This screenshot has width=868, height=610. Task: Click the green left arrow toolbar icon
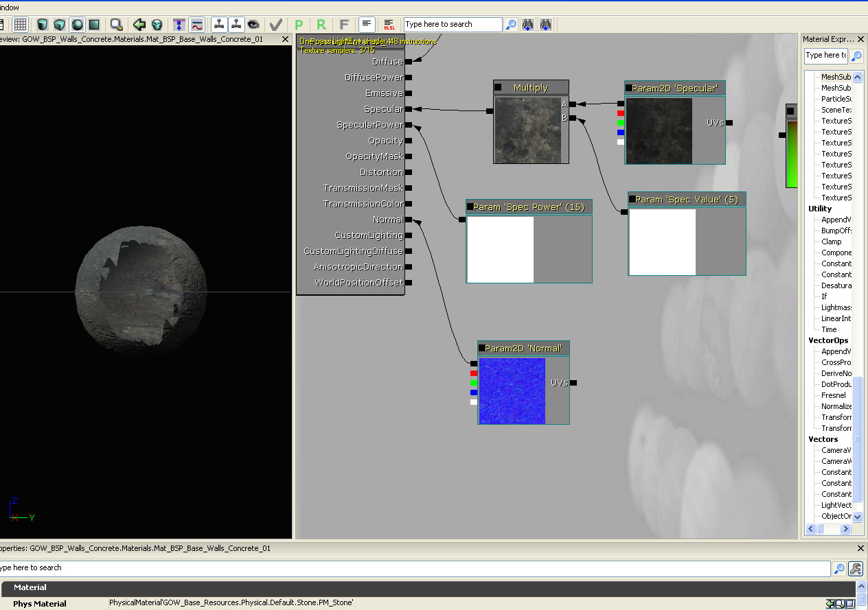click(x=139, y=25)
